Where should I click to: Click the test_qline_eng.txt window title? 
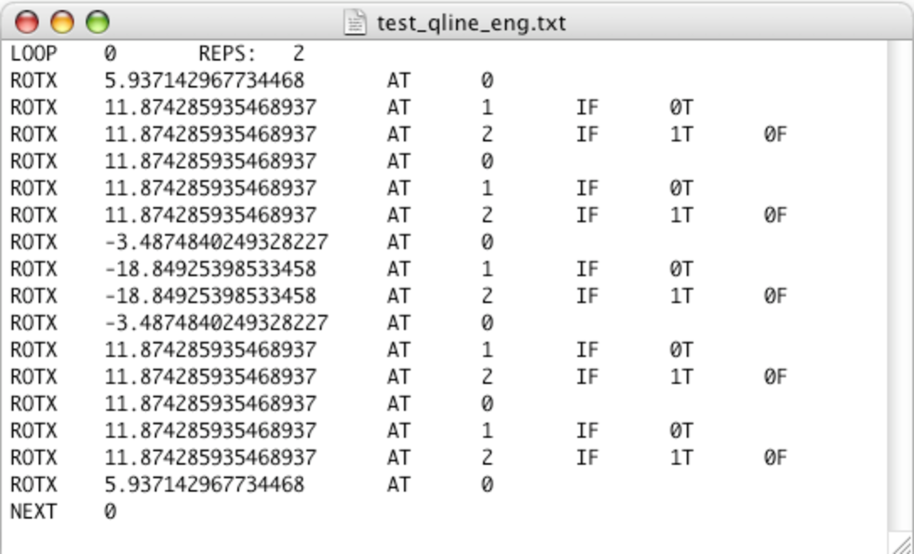pos(471,23)
